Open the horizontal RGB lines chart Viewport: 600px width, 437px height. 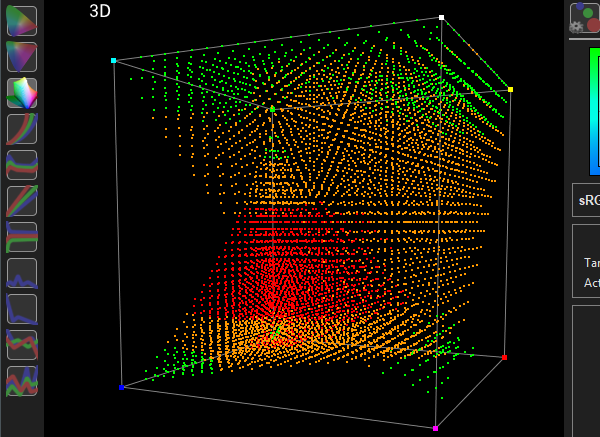click(x=22, y=237)
